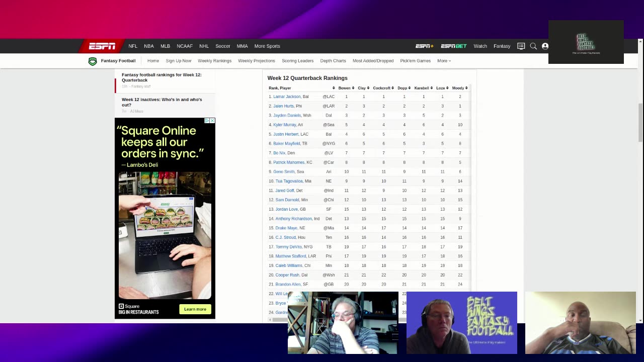Open Bo Nix player link

click(279, 153)
